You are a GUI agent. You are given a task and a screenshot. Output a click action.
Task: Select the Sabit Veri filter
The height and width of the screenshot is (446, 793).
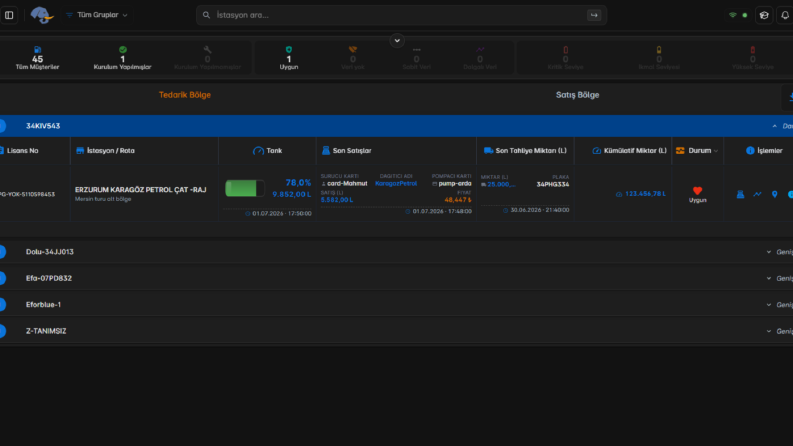coord(416,58)
